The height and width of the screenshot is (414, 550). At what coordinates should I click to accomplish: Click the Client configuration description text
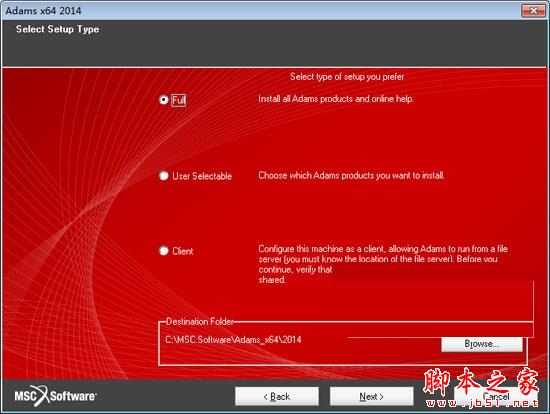pos(383,264)
